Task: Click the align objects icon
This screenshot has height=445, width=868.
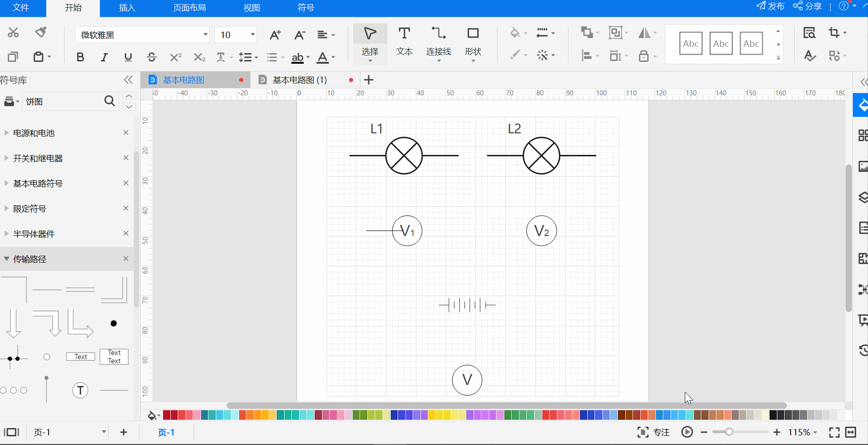Action: coord(587,56)
